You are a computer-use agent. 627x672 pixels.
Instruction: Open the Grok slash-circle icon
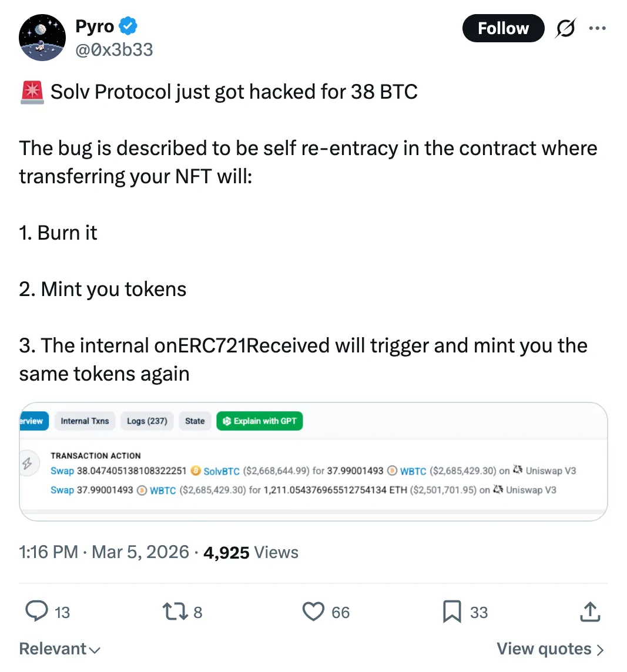tap(565, 28)
